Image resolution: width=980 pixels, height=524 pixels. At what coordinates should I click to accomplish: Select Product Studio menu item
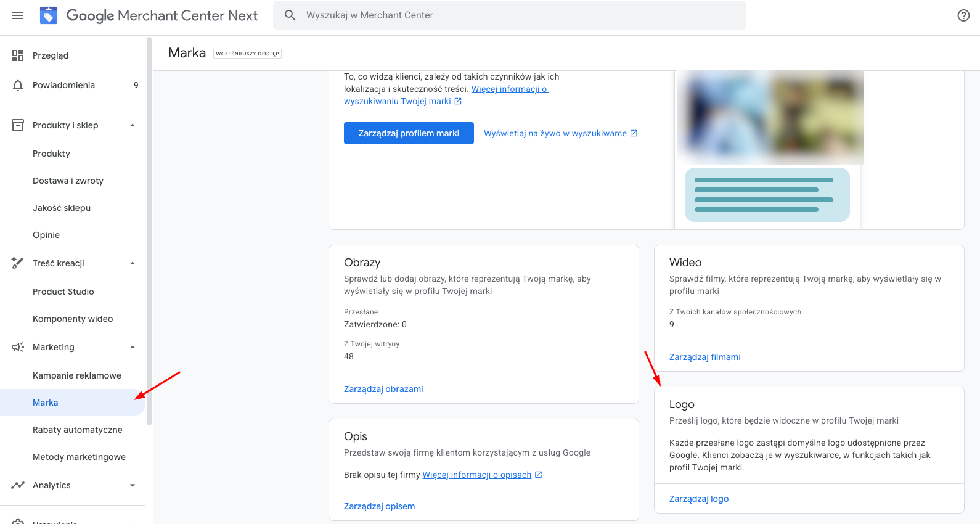pos(63,292)
